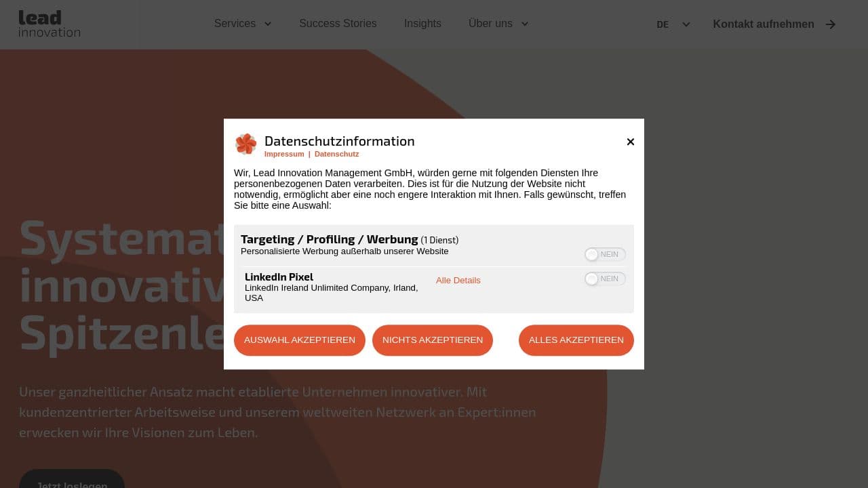Viewport: 868px width, 488px height.
Task: Open the Services dropdown menu
Action: point(242,24)
